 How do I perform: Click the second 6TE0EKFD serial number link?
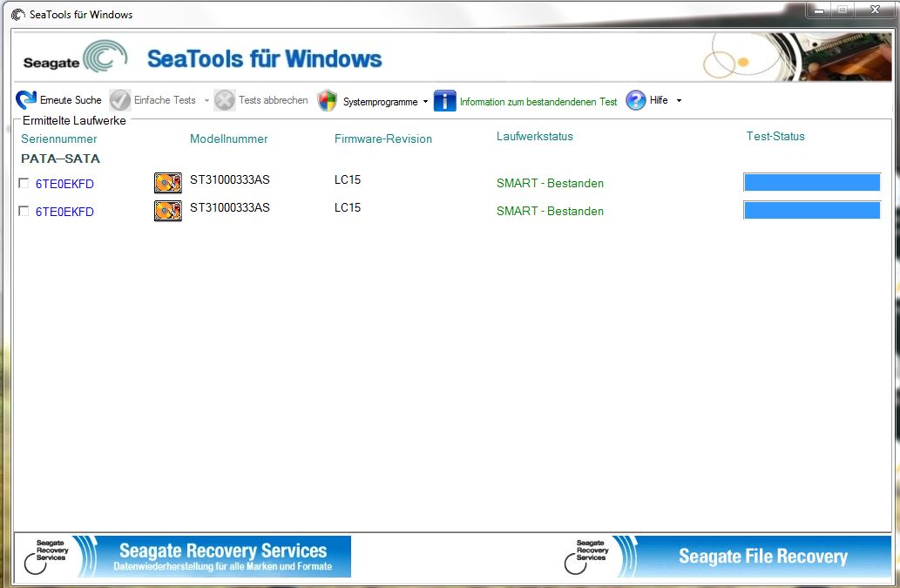[64, 212]
